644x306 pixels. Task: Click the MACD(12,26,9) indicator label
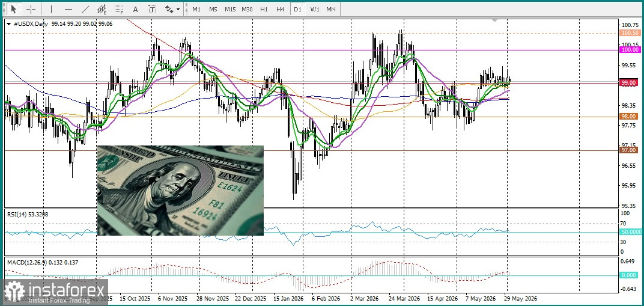[x=42, y=262]
